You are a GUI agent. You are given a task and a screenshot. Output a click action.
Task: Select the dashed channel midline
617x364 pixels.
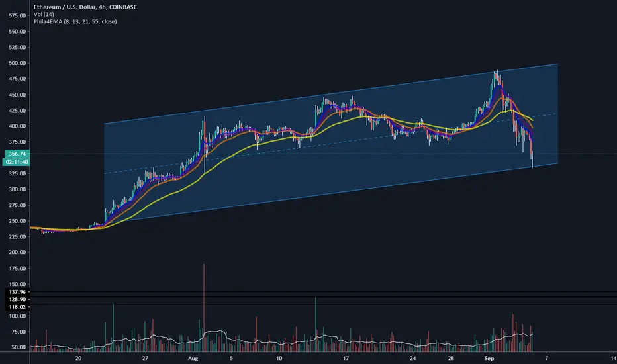pyautogui.click(x=331, y=144)
